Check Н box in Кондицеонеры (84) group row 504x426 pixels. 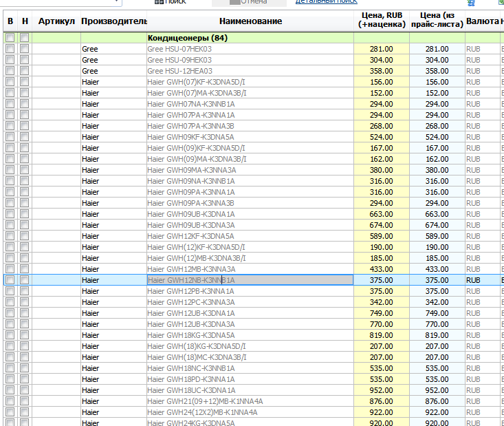[24, 38]
